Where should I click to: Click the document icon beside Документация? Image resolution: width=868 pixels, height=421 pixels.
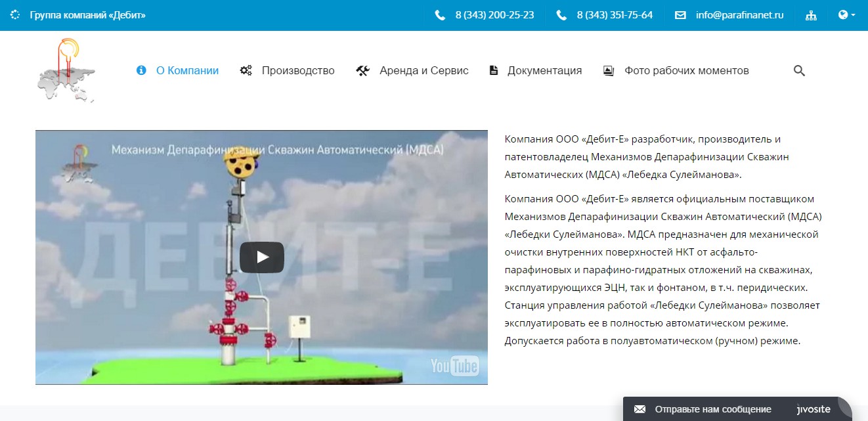(x=494, y=70)
